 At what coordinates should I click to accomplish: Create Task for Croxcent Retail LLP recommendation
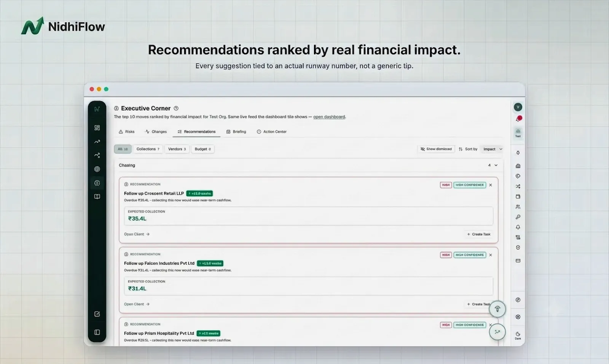coord(479,234)
